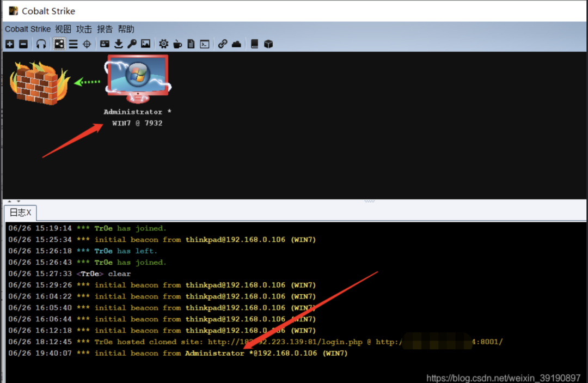Image resolution: width=588 pixels, height=383 pixels.
Task: Click the 19:40:07 Administrator beacon log line
Action: [x=177, y=354]
